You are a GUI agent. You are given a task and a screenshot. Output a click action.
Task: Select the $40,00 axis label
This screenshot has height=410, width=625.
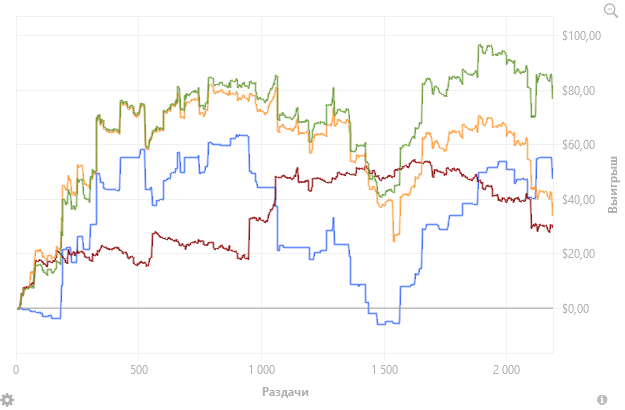[x=580, y=200]
